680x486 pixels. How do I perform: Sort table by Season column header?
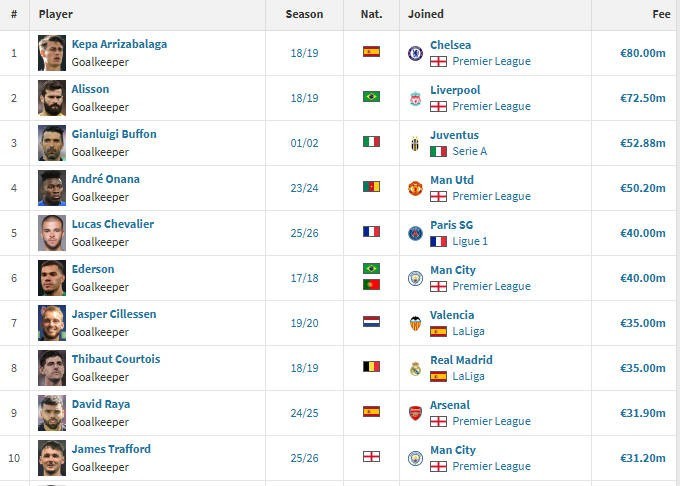point(304,14)
